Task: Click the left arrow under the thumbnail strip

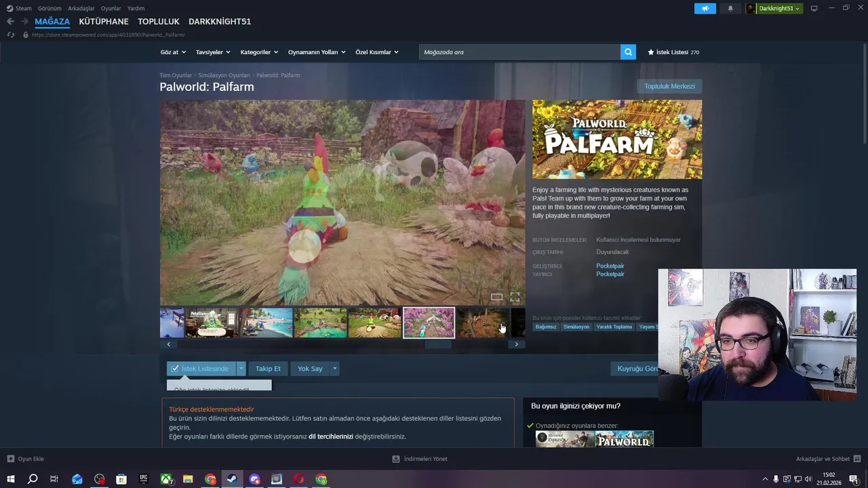Action: [168, 344]
